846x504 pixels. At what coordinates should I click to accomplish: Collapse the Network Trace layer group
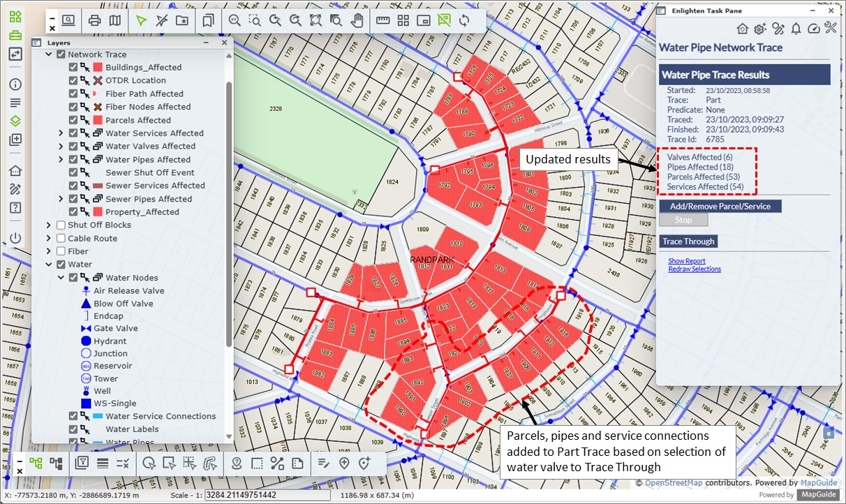pos(49,54)
